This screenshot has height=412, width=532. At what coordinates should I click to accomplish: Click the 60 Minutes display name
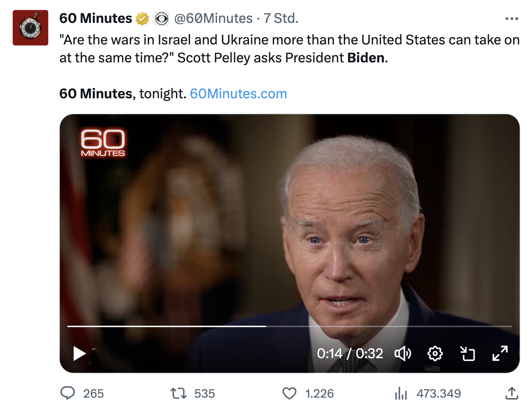96,18
